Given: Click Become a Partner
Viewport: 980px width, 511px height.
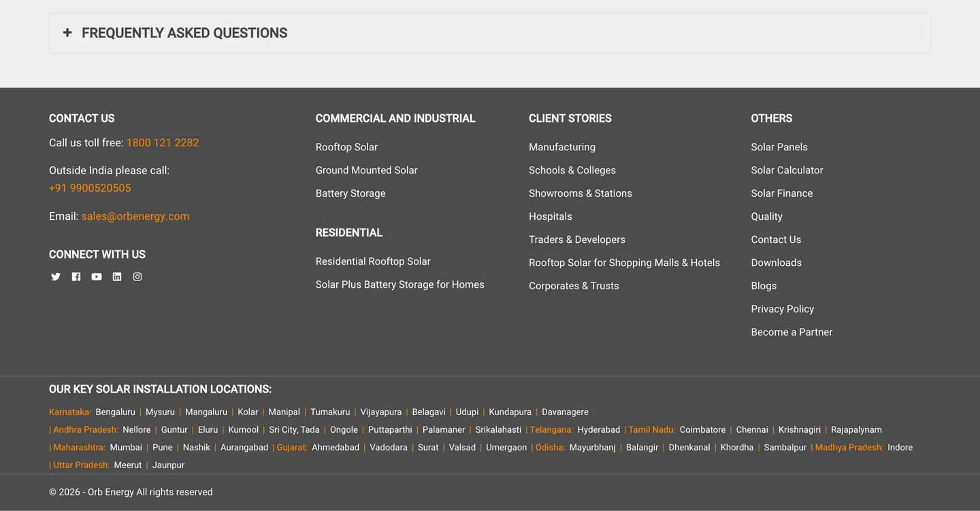Looking at the screenshot, I should (792, 332).
